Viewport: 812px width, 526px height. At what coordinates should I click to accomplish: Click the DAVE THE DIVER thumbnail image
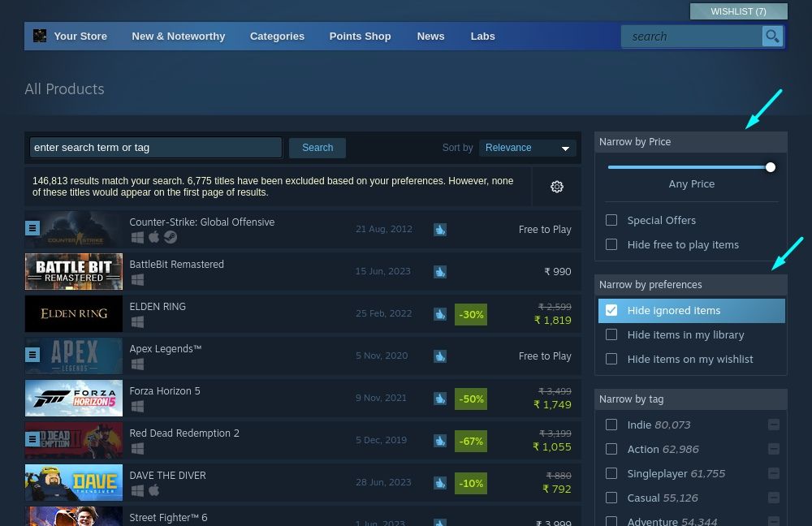74,482
